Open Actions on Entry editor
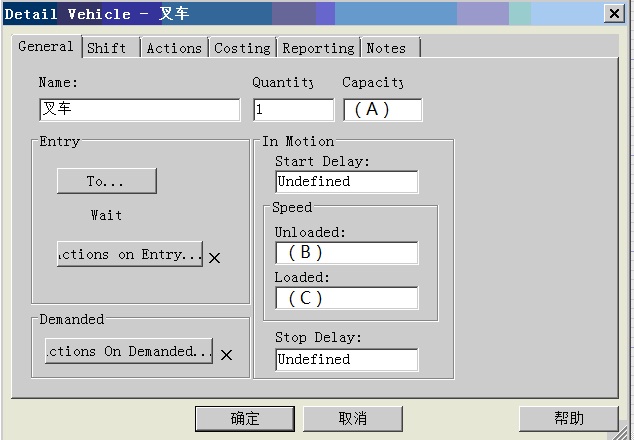Image resolution: width=634 pixels, height=440 pixels. coord(130,254)
